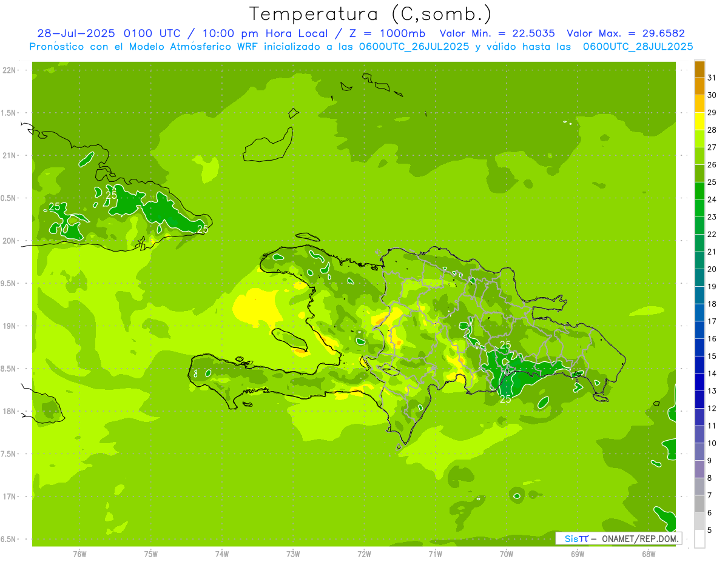
Task: Select the Valor Min. = 22.5035 value
Action: pyautogui.click(x=497, y=33)
